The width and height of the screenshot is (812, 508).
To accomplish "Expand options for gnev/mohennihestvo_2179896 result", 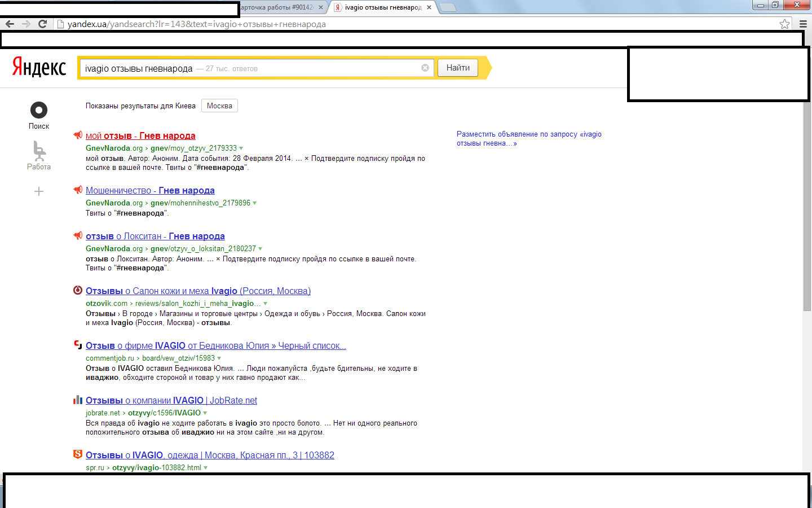I will 255,203.
